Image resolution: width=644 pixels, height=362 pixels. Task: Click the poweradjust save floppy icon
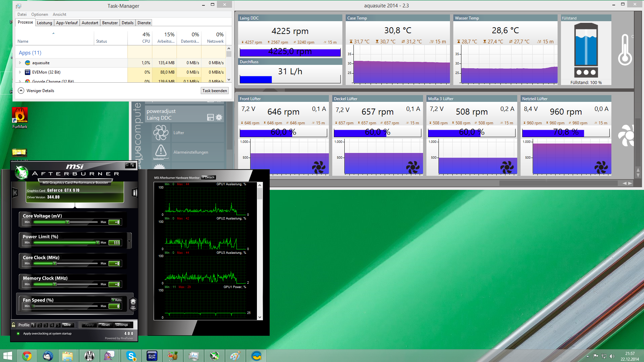tap(211, 117)
